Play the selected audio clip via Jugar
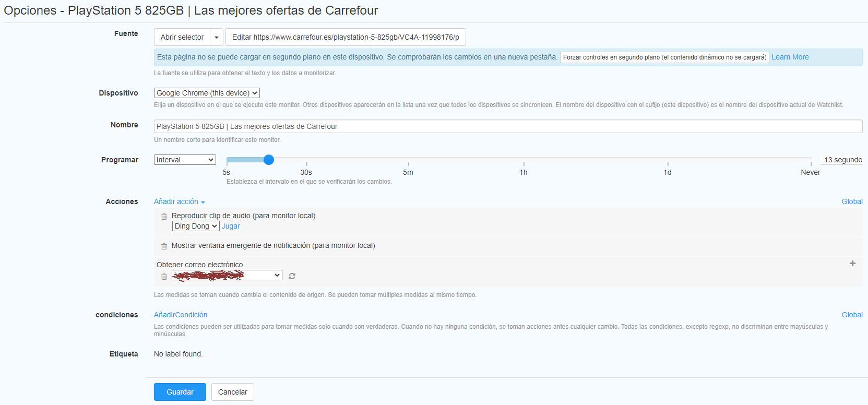Viewport: 868px width, 405px height. tap(231, 226)
